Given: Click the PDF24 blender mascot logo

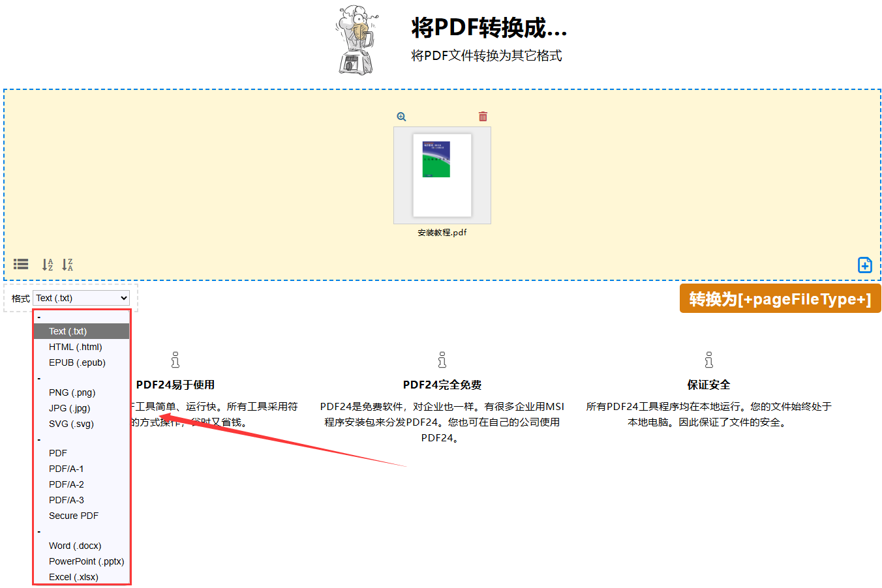Looking at the screenshot, I should pos(357,40).
